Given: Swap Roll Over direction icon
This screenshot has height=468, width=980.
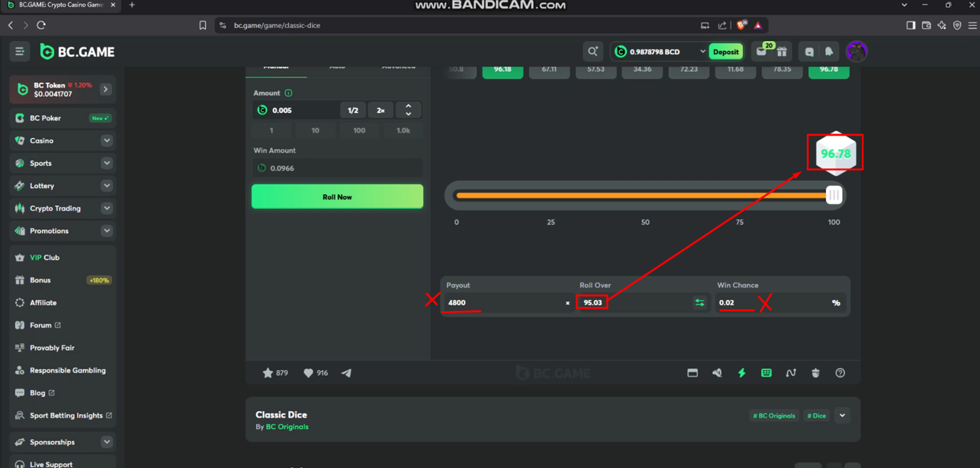Looking at the screenshot, I should click(700, 302).
